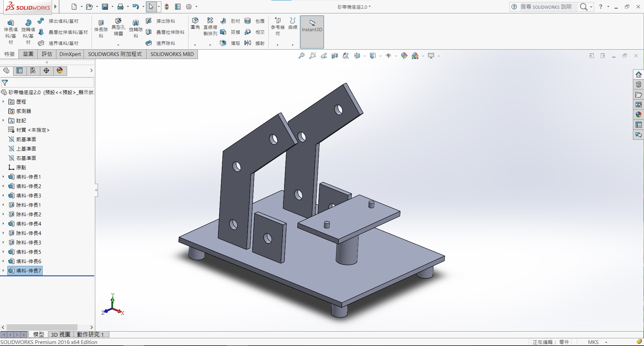Select 材質 <未指定> material item
644x346 pixels.
(x=29, y=130)
